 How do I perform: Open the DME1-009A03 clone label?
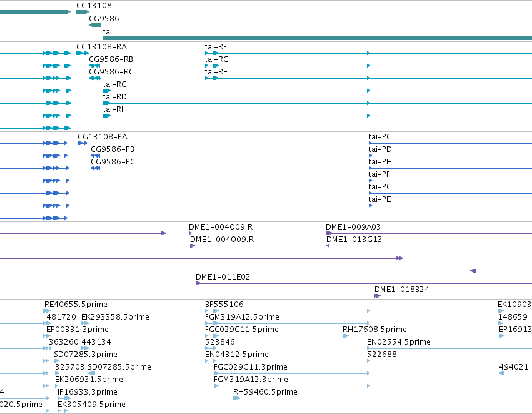pyautogui.click(x=353, y=227)
